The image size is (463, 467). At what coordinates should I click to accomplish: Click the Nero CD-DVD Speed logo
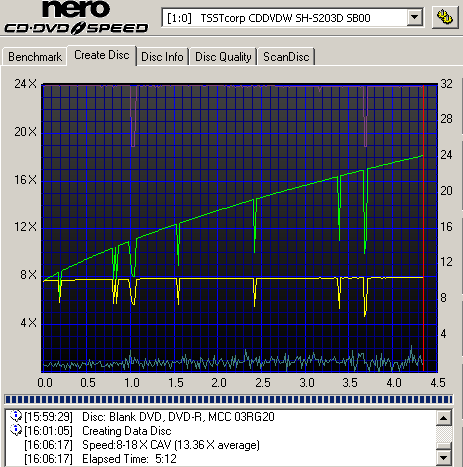76,17
